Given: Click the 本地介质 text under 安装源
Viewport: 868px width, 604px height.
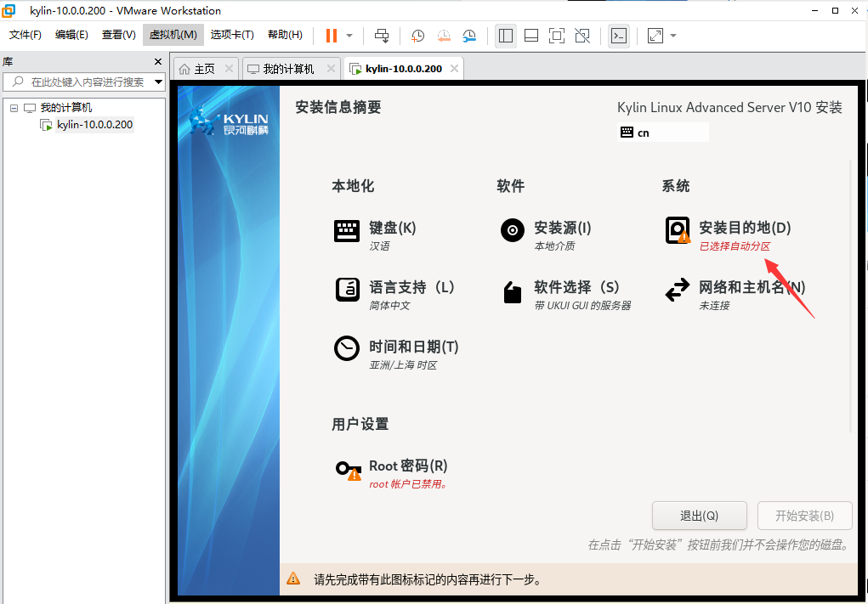Looking at the screenshot, I should tap(554, 246).
